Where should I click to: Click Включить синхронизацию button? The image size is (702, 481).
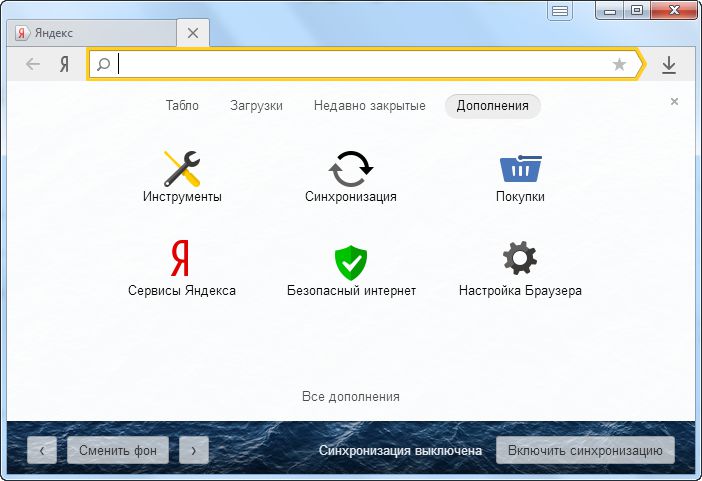(x=585, y=450)
